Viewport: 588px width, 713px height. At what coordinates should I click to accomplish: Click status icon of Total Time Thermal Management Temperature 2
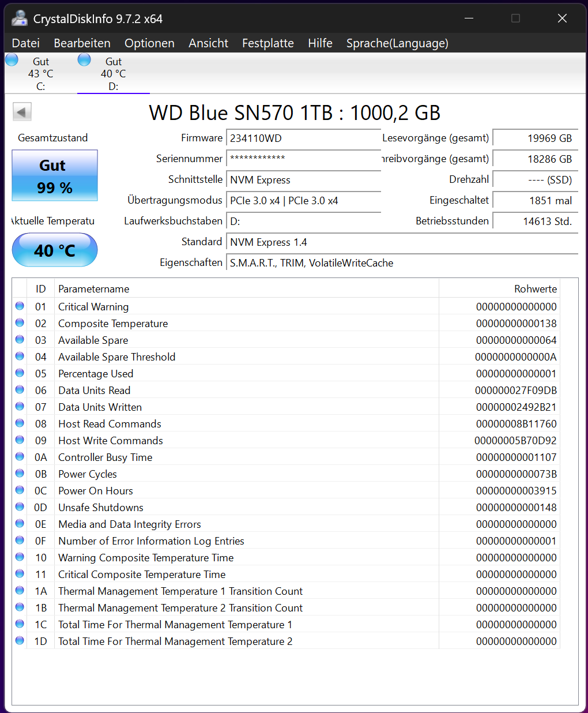click(20, 640)
